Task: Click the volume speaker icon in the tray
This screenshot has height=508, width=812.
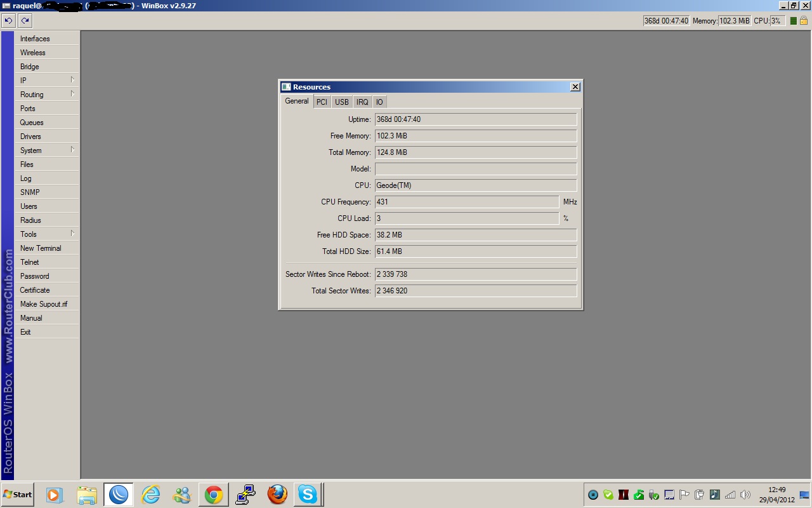Action: (745, 495)
